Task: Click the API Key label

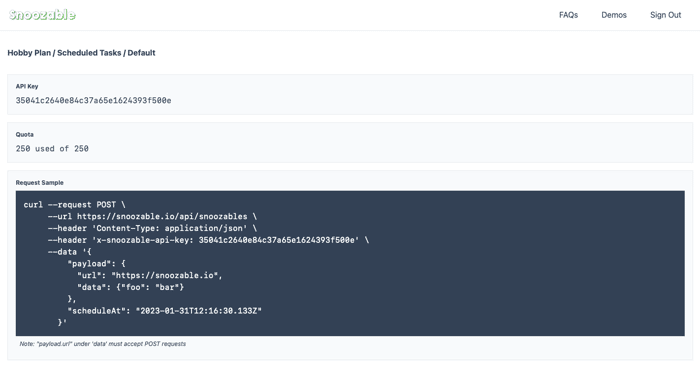Action: [x=27, y=87]
